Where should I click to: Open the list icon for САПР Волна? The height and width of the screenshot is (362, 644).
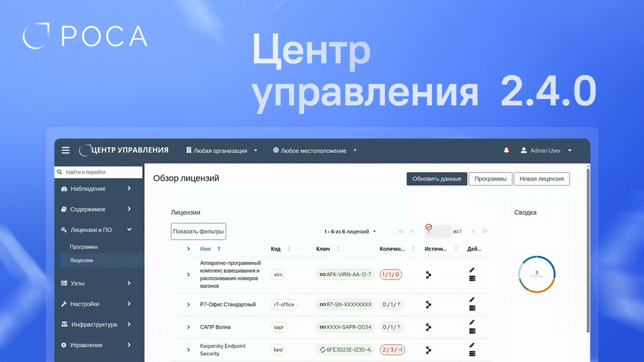click(x=472, y=331)
